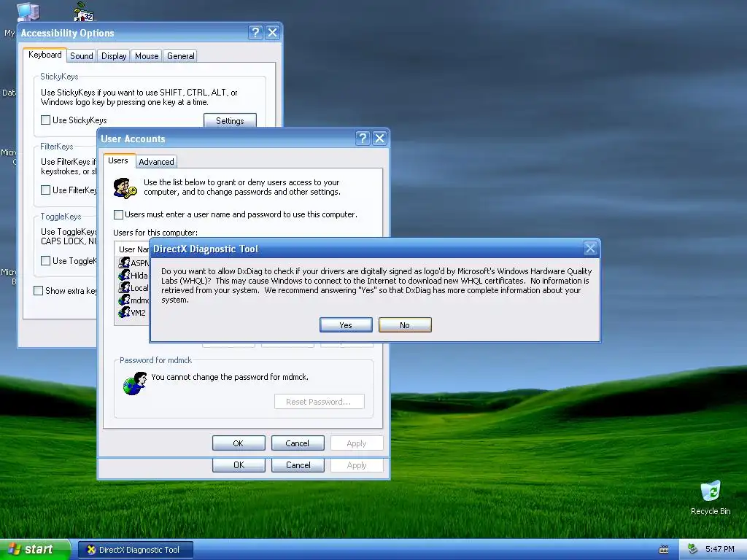Click the globe user icon beside password text

pos(135,384)
